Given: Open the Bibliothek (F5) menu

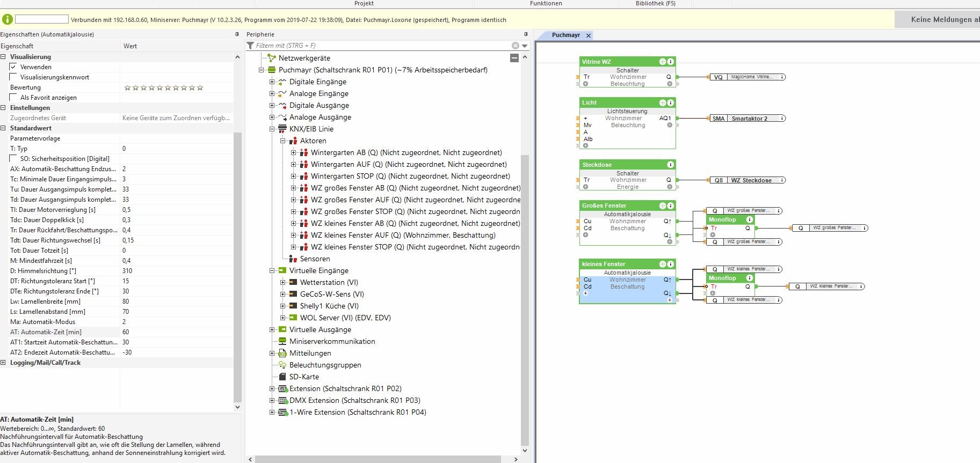Looking at the screenshot, I should point(655,3).
